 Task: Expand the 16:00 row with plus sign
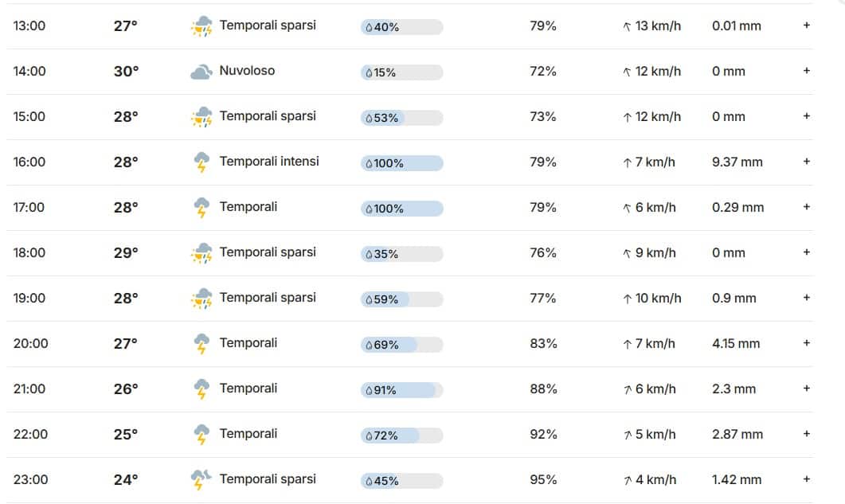[x=807, y=161]
